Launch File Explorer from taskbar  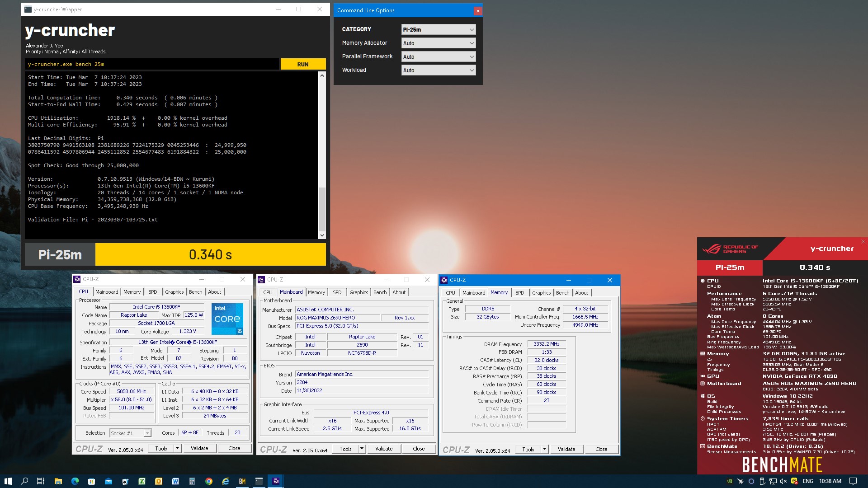click(58, 481)
